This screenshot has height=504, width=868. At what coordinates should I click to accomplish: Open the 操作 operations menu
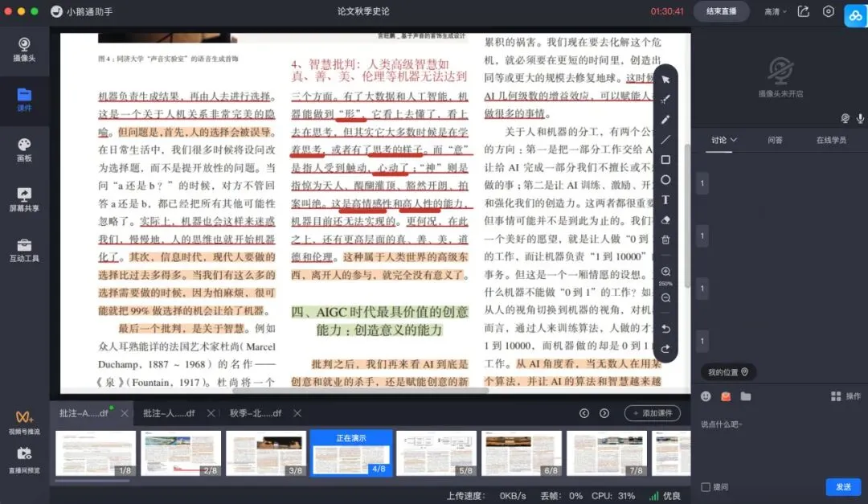click(845, 396)
